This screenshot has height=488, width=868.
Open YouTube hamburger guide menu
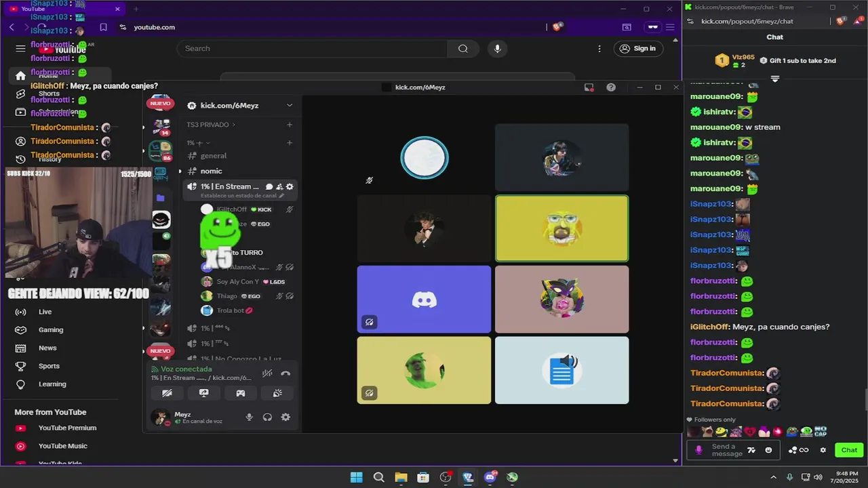click(20, 48)
